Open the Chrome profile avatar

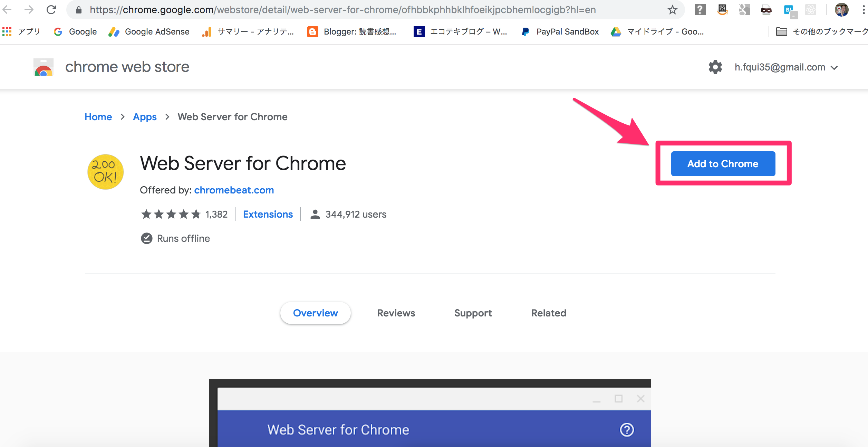pyautogui.click(x=841, y=10)
